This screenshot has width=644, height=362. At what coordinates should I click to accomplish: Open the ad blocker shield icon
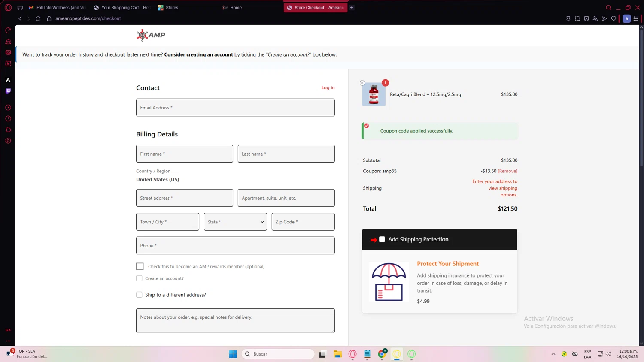click(x=586, y=18)
